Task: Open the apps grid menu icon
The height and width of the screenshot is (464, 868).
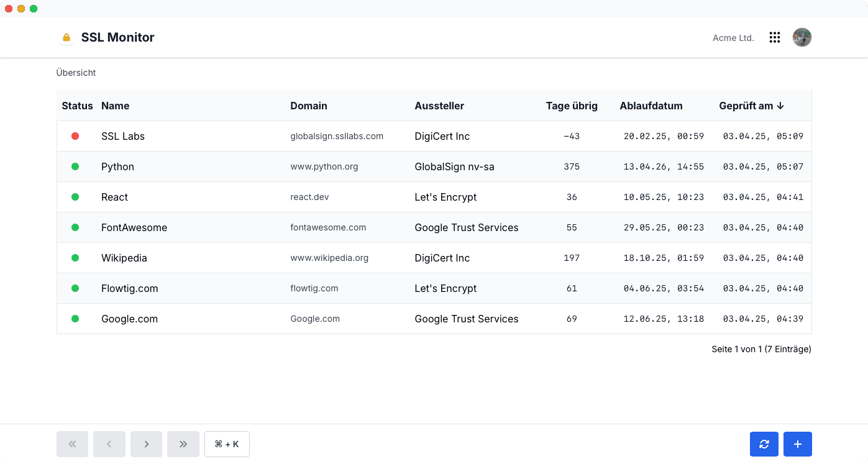Action: 775,38
